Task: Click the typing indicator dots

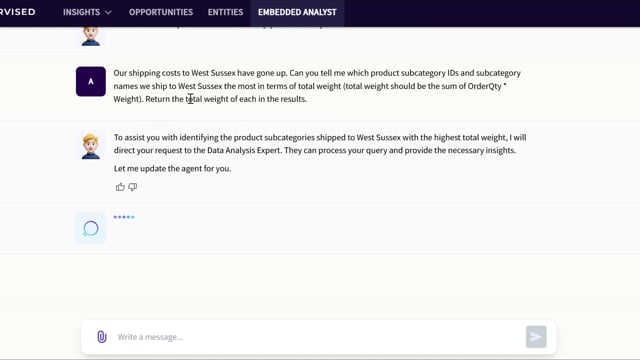Action: pos(124,217)
